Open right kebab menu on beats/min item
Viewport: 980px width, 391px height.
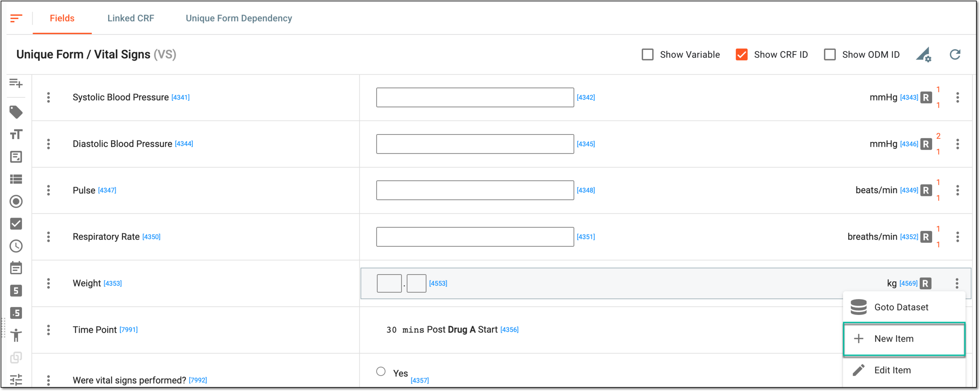[958, 190]
